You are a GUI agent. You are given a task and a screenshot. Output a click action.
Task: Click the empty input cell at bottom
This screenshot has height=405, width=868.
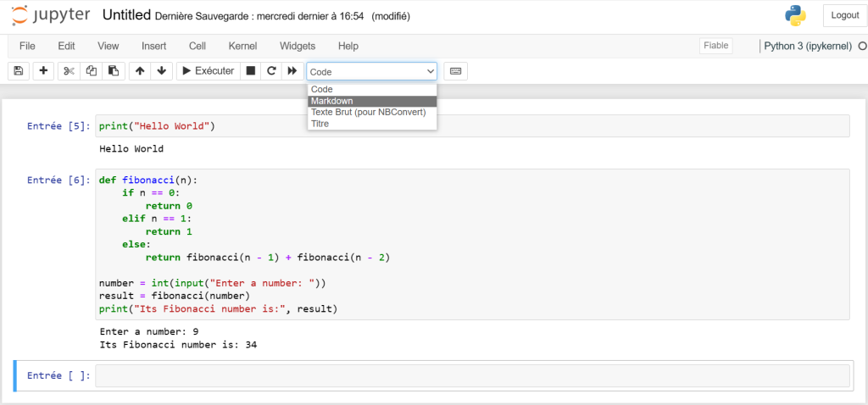(471, 375)
